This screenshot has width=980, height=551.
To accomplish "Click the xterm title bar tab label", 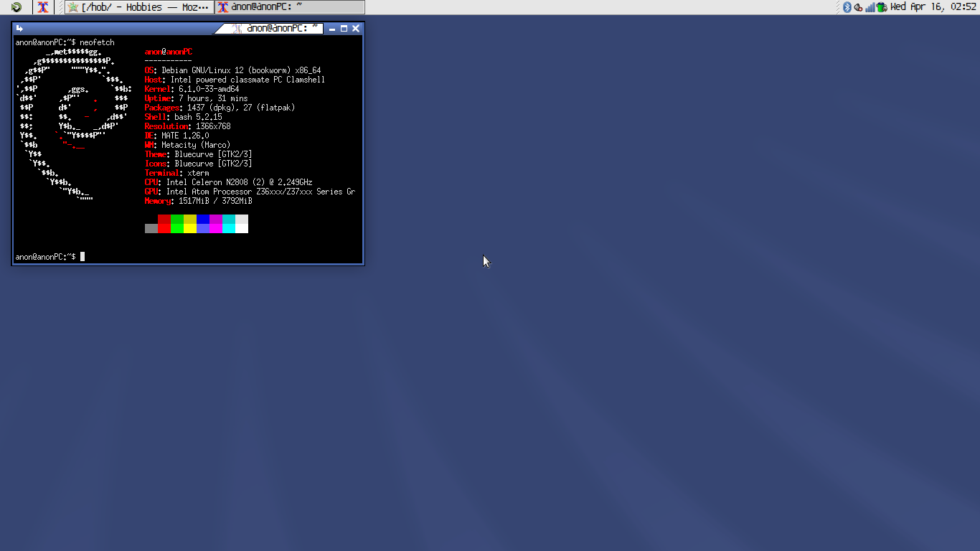I will [x=277, y=29].
